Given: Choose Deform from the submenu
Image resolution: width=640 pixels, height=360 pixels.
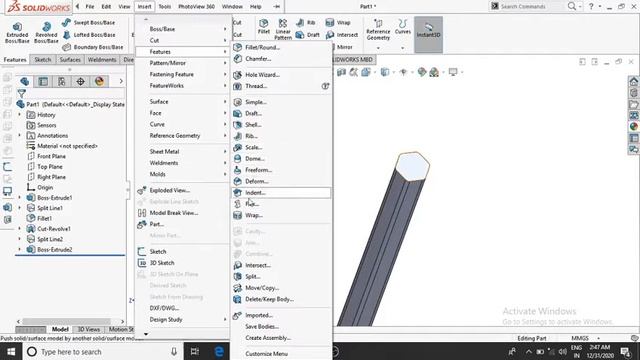Looking at the screenshot, I should coord(281,181).
